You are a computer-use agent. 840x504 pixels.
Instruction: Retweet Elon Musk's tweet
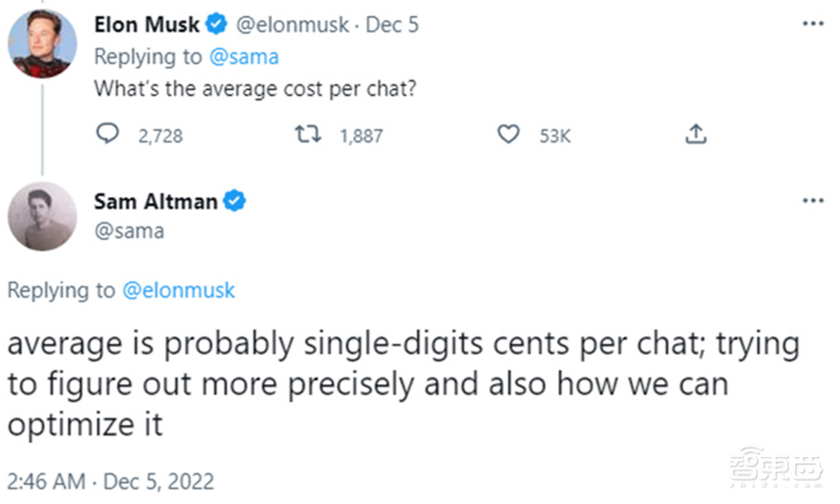pos(307,134)
